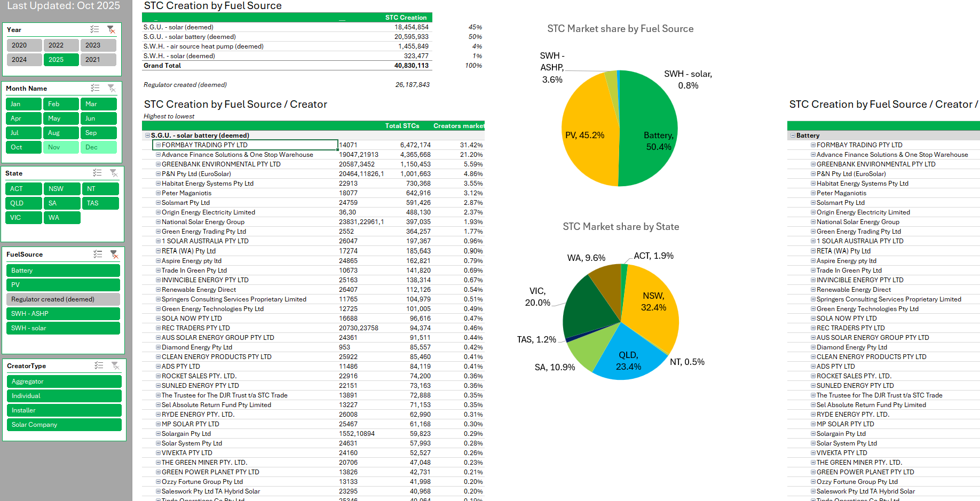Viewport: 980px width, 501px height.
Task: Toggle multi-select in the FuelSource slicer
Action: tap(98, 255)
